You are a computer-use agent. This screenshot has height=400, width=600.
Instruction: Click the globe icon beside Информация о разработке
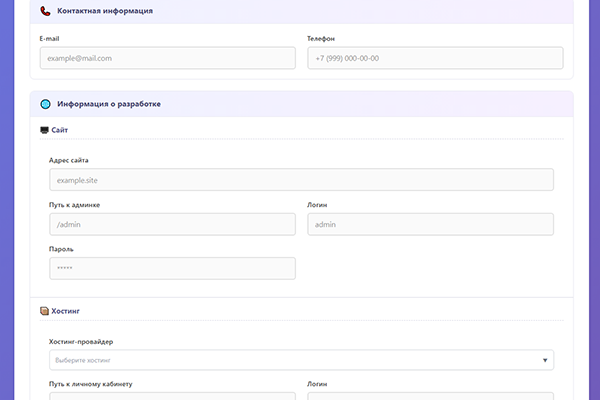click(45, 104)
